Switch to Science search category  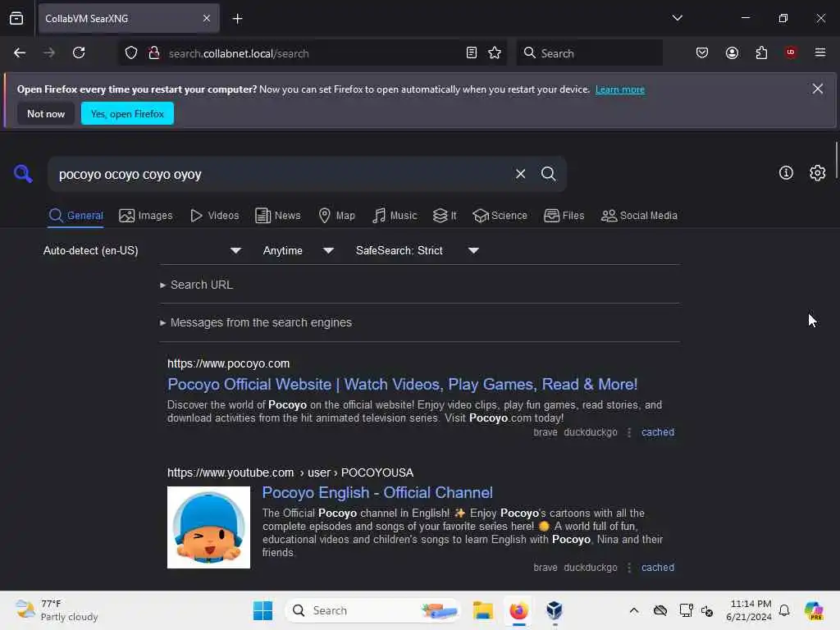click(x=500, y=216)
